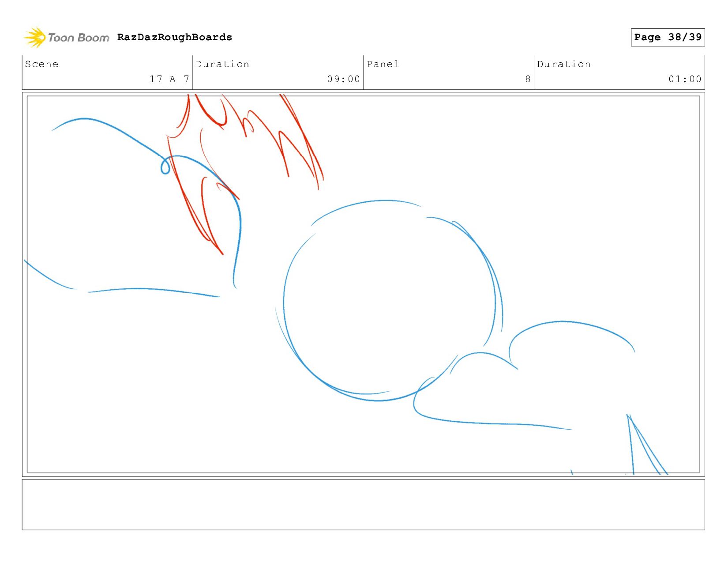Select panel number 8
The height and width of the screenshot is (563, 728).
[528, 79]
